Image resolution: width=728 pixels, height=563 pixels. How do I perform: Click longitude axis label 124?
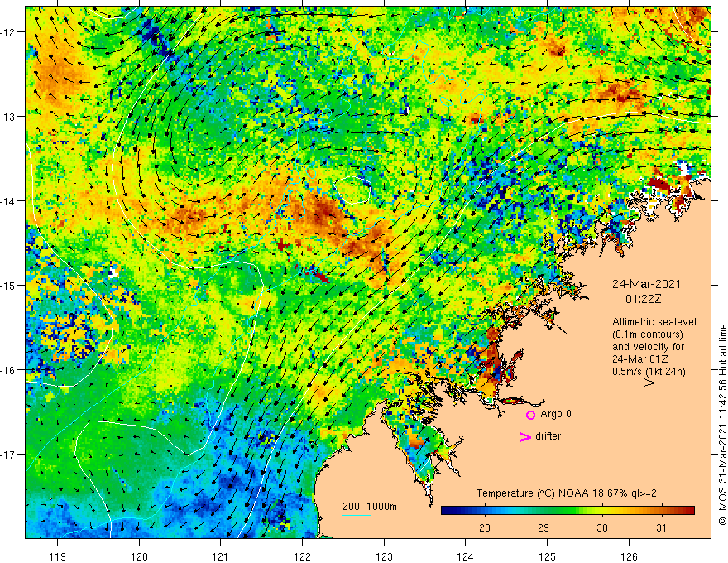(465, 556)
